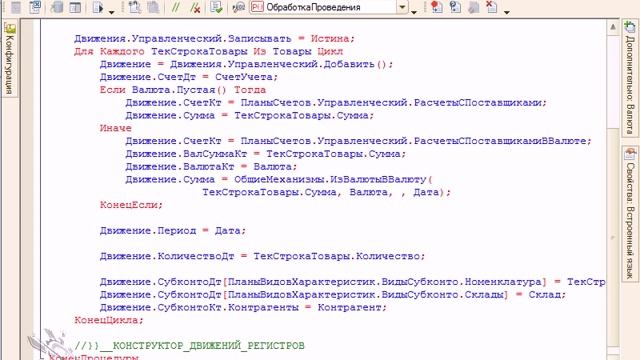
Task: Click the СубконтоДт line with Склады
Action: coord(333,295)
